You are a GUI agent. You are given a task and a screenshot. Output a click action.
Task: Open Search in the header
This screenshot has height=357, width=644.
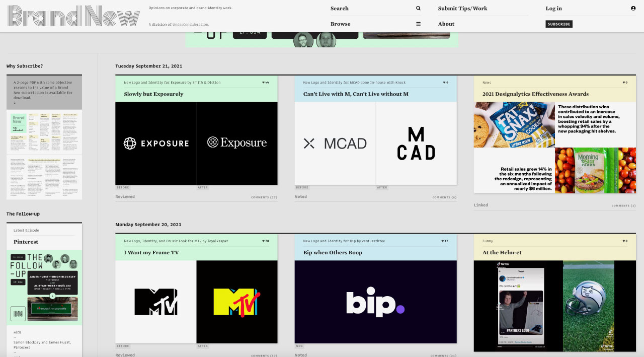coord(340,9)
